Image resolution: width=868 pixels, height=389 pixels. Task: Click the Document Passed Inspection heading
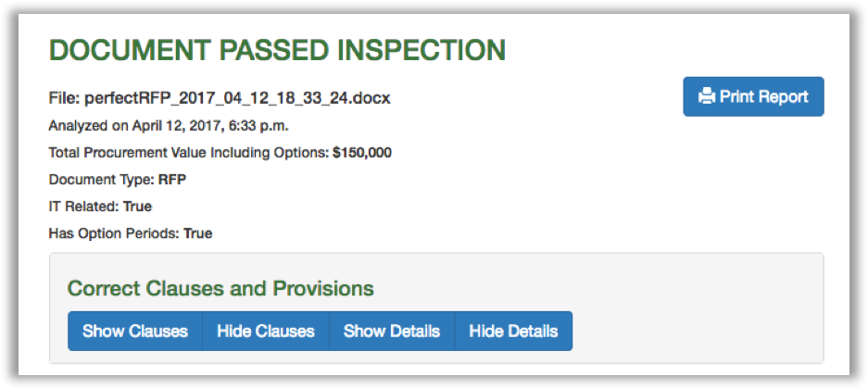point(277,50)
